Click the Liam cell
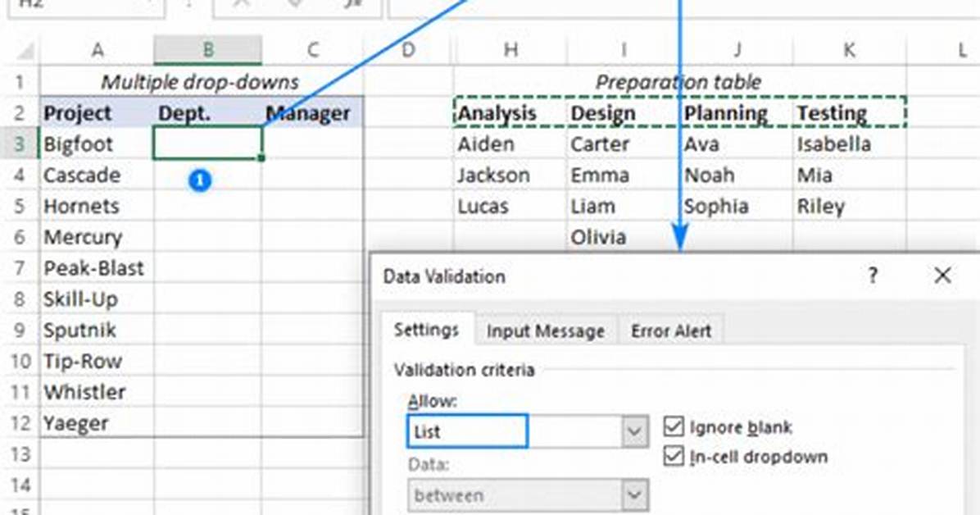 [x=623, y=206]
